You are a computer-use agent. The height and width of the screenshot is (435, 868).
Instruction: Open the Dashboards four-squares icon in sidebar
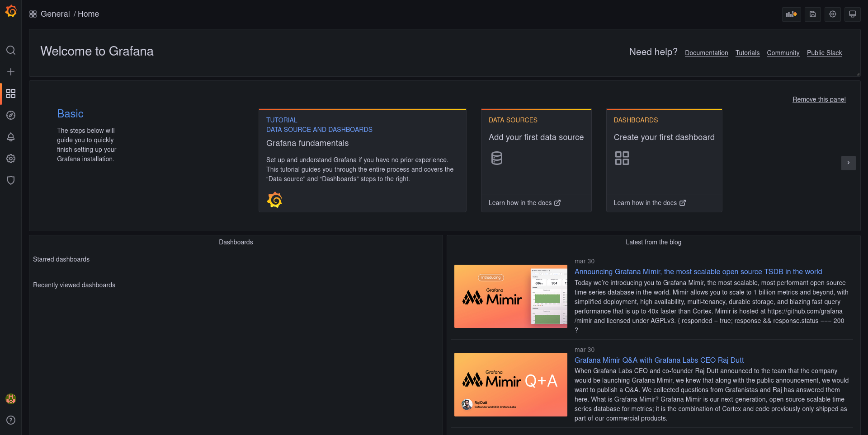(x=11, y=94)
